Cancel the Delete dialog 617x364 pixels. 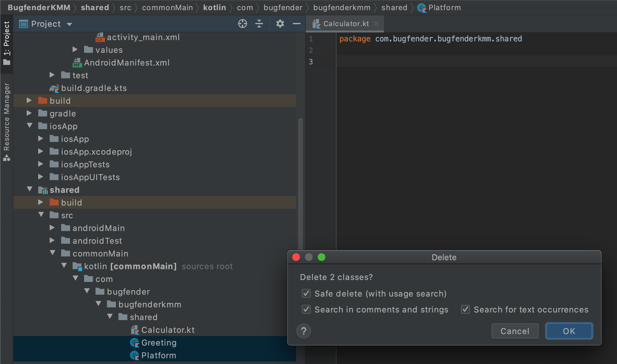tap(515, 331)
